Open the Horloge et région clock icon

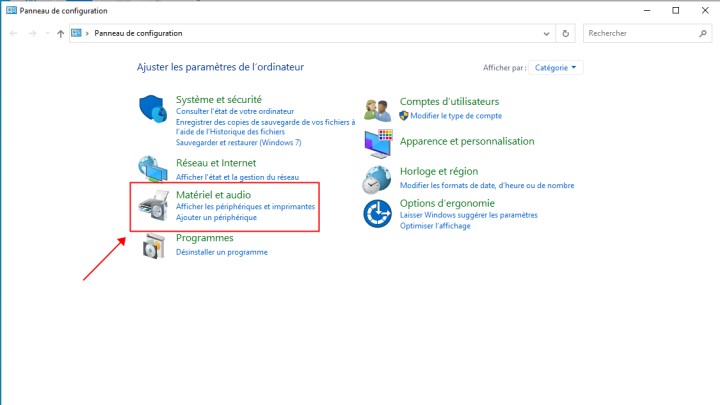pyautogui.click(x=377, y=180)
